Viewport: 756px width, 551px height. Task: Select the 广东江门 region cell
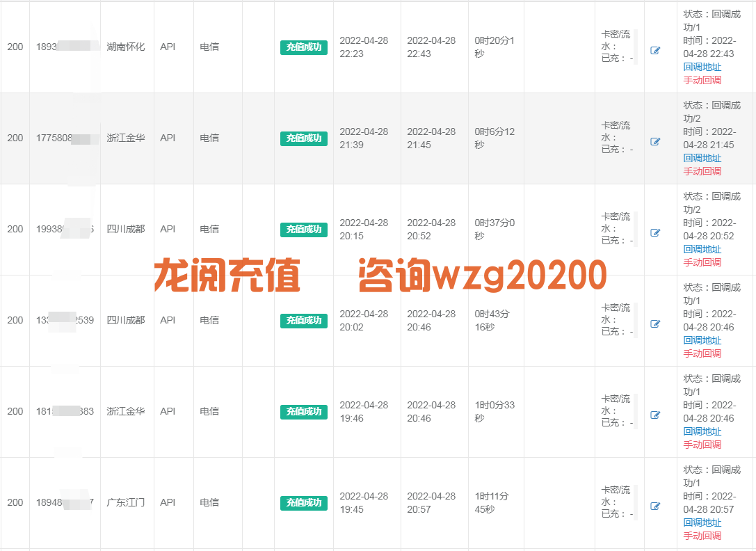(x=125, y=503)
